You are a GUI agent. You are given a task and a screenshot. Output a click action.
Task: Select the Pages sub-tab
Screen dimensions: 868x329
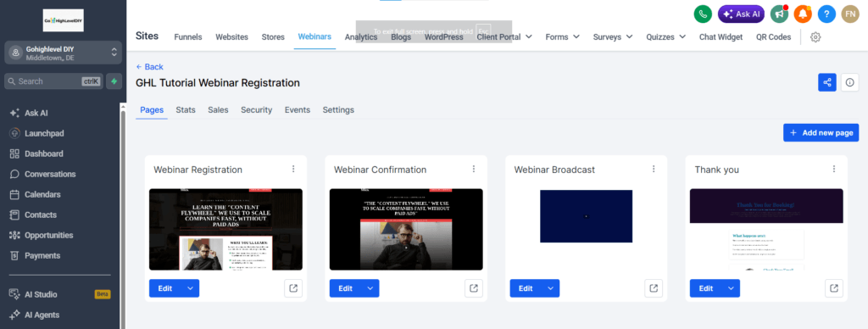(152, 109)
